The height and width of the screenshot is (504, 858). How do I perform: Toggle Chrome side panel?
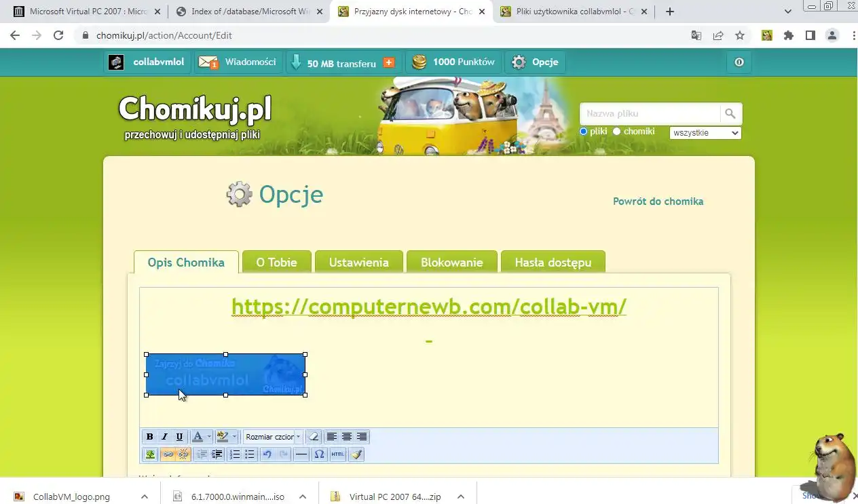pyautogui.click(x=810, y=35)
